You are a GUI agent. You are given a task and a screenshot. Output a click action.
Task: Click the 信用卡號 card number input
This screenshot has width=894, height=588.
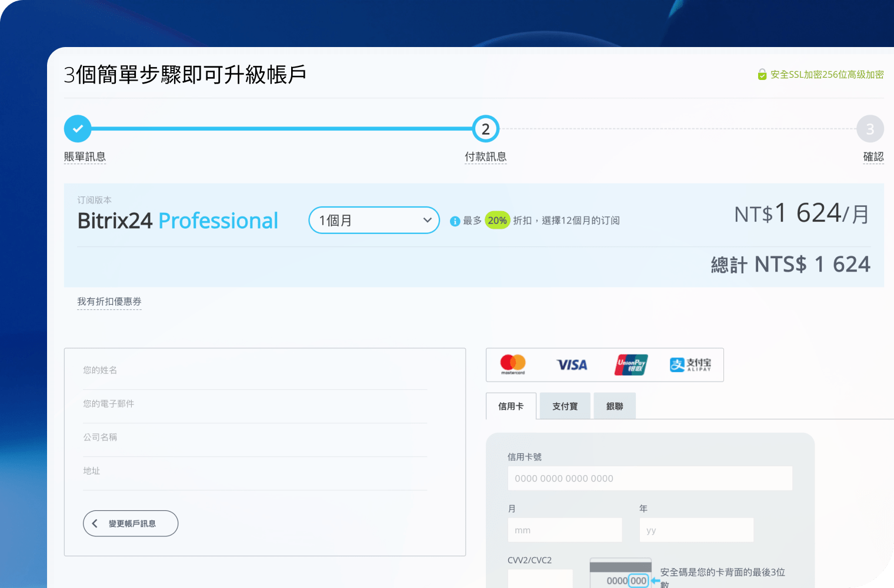pyautogui.click(x=650, y=479)
